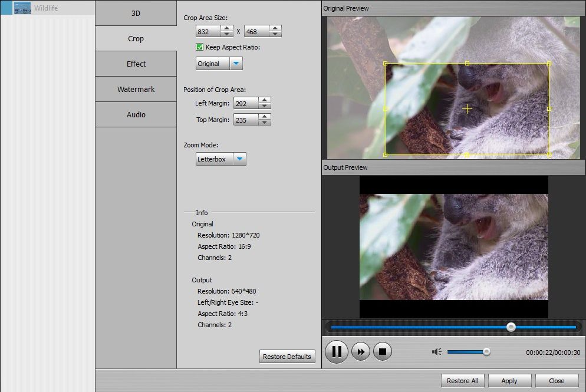
Task: Switch to the 3D tab
Action: (x=136, y=13)
